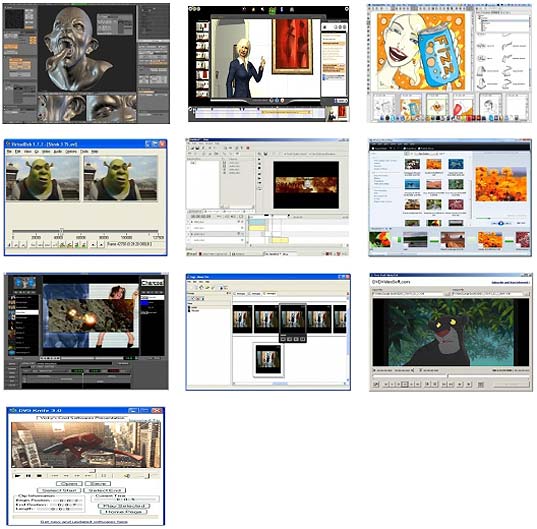Screen dimensions: 537x529
Task: Click the output playback icon in VirtualDub
Action: coord(23,244)
